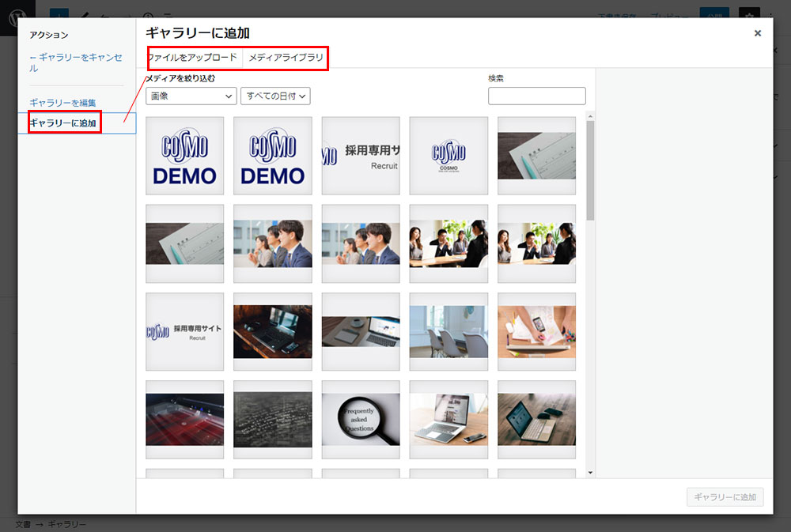The height and width of the screenshot is (532, 791).
Task: Close the ギャラリーに追加 dialog with X
Action: click(x=757, y=33)
